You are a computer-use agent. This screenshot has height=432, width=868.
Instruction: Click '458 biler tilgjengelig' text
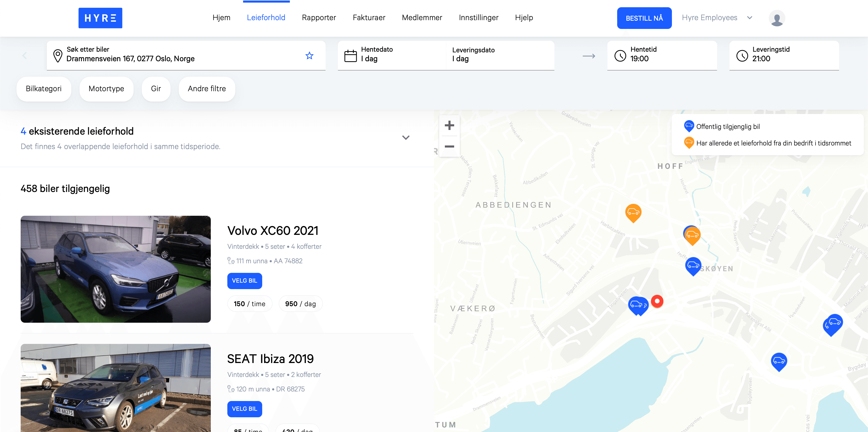65,188
